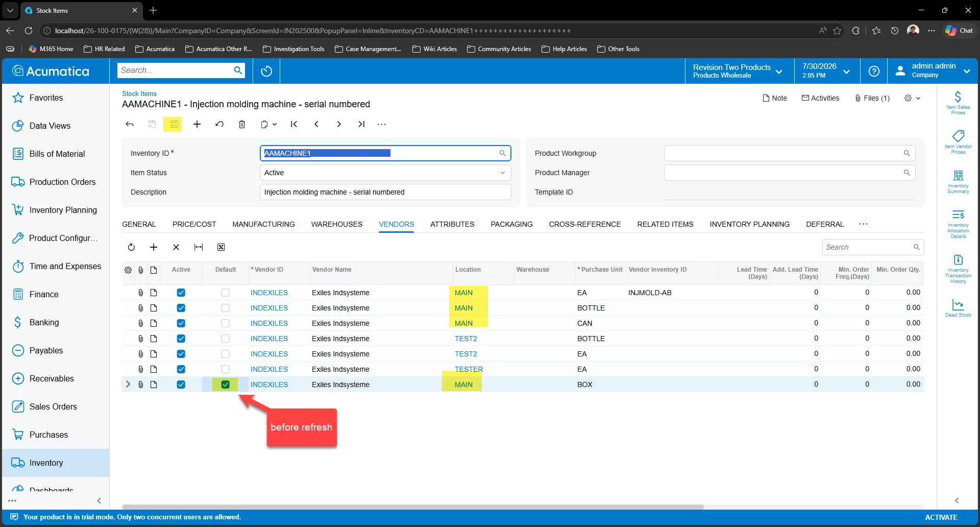
Task: Open the customization gear dropdown
Action: pos(912,98)
